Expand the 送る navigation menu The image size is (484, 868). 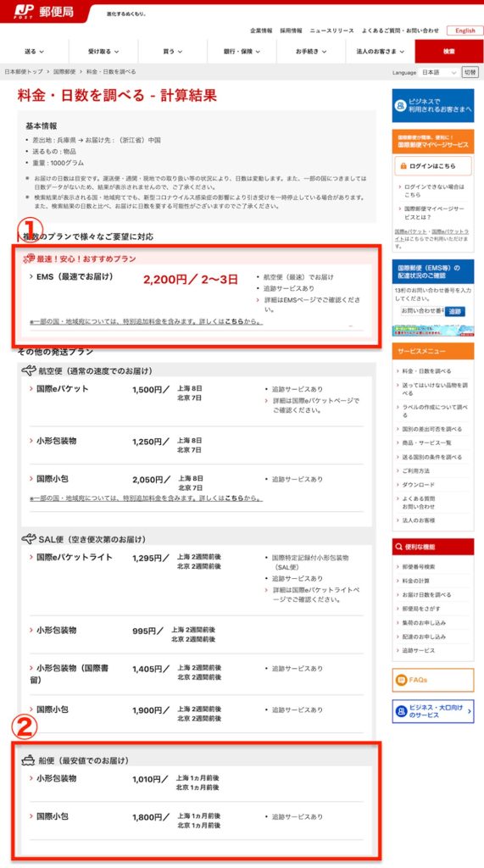click(35, 52)
